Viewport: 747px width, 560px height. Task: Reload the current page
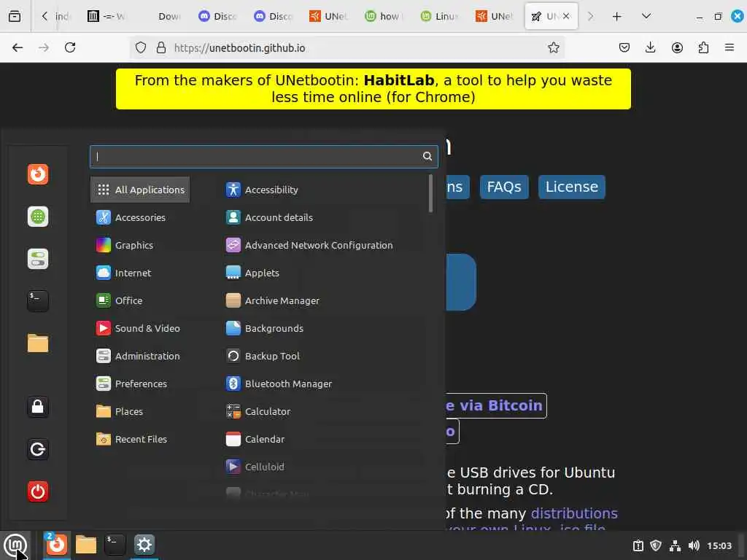pyautogui.click(x=70, y=47)
